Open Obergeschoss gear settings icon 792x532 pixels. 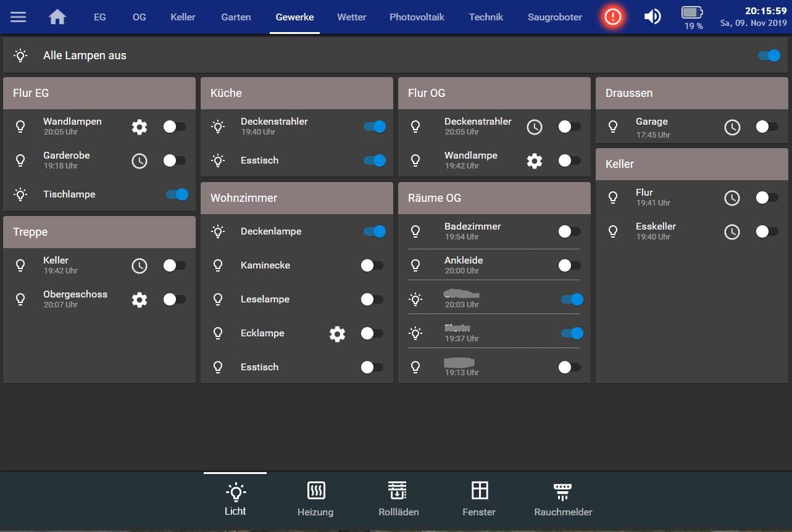[140, 300]
